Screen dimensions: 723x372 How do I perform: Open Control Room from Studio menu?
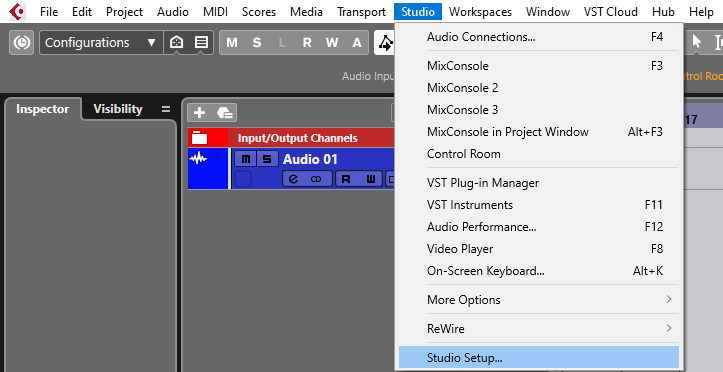point(539,154)
